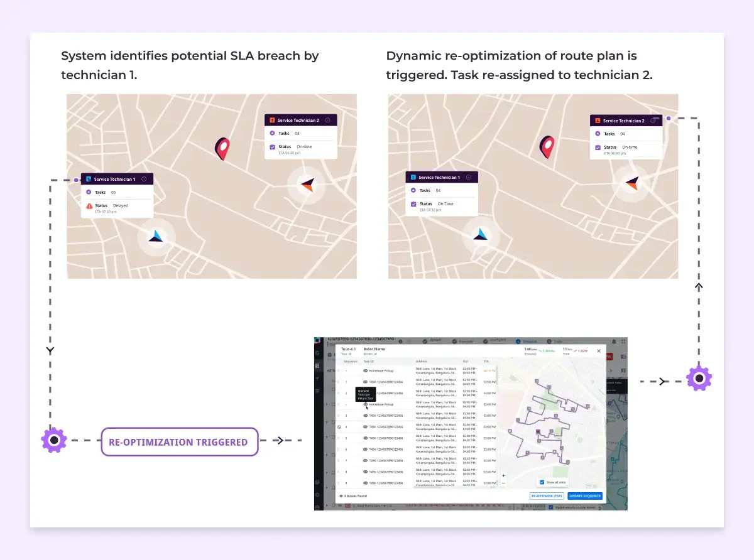Select the blue technician arrow marker on left map
Image resolution: width=754 pixels, height=560 pixels.
pyautogui.click(x=156, y=236)
